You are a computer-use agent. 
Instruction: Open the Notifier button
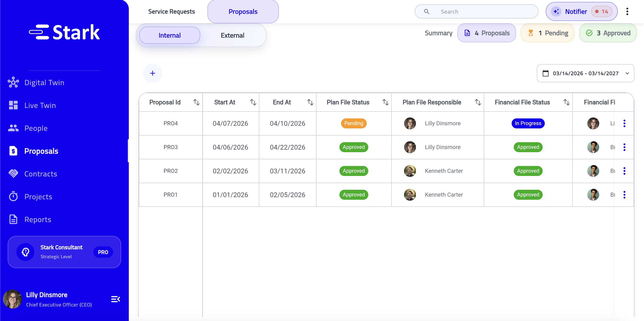(581, 11)
